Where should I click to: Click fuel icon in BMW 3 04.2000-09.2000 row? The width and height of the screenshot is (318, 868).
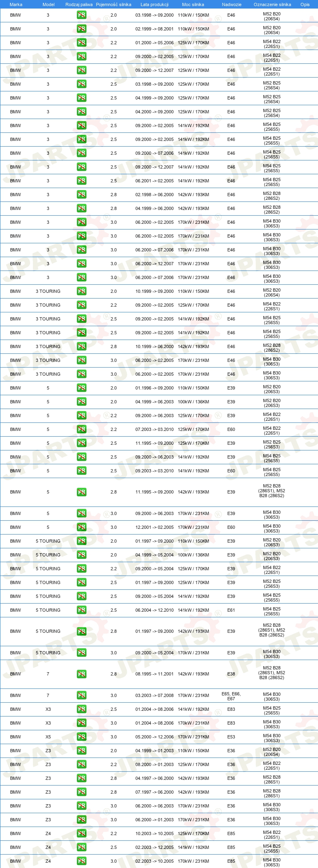point(81,112)
